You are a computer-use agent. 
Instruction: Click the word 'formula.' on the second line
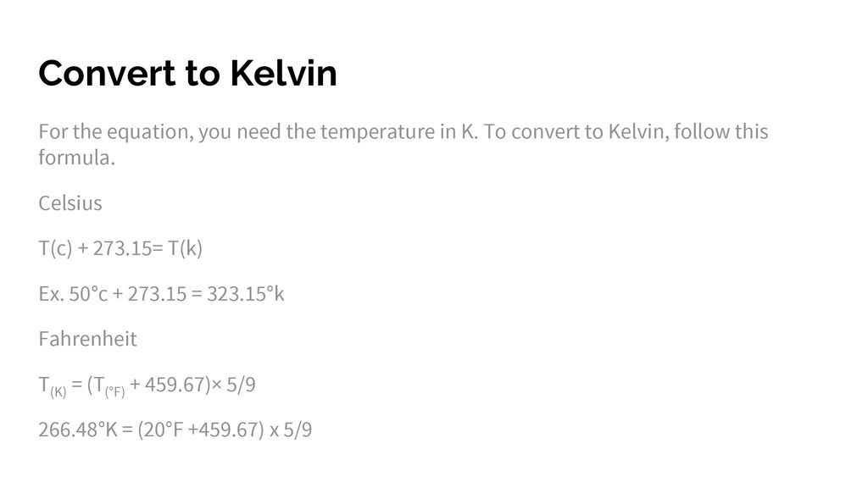(76, 158)
